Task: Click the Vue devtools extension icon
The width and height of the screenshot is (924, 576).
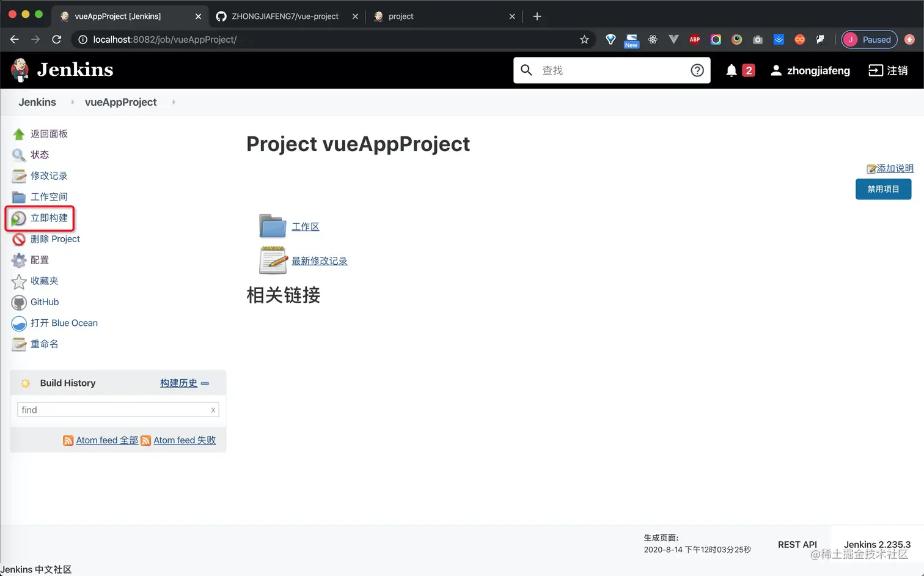Action: point(673,40)
